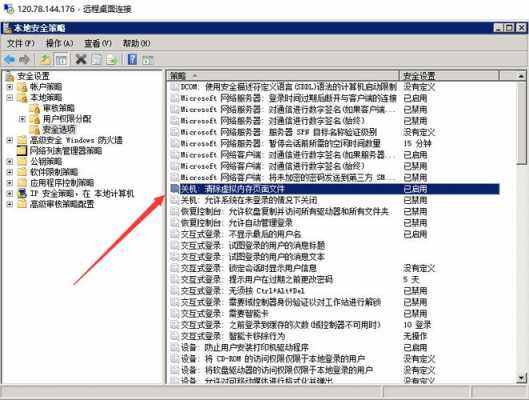Open the 操作(A) menu

[x=59, y=43]
